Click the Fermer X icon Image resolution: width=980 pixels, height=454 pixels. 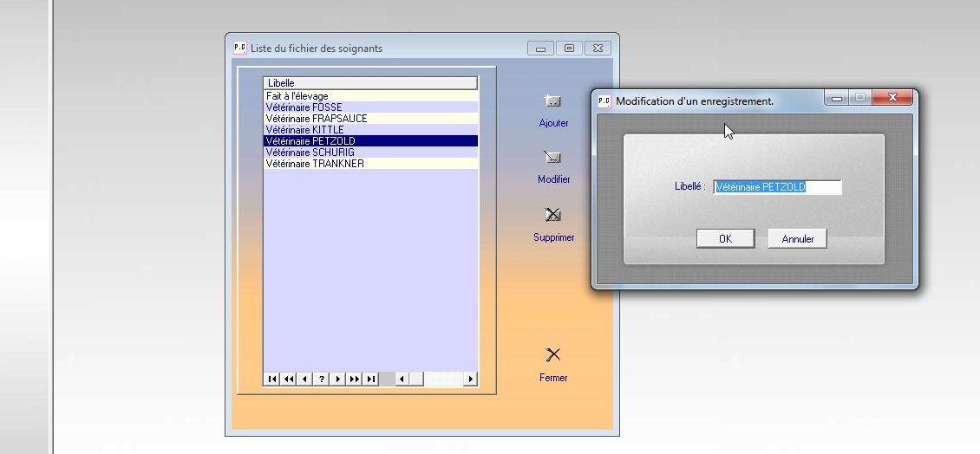pos(552,354)
